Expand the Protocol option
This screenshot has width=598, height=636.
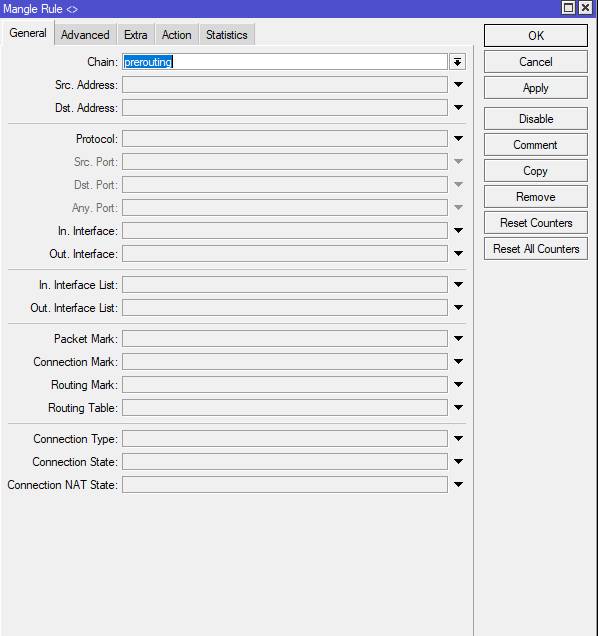[458, 139]
